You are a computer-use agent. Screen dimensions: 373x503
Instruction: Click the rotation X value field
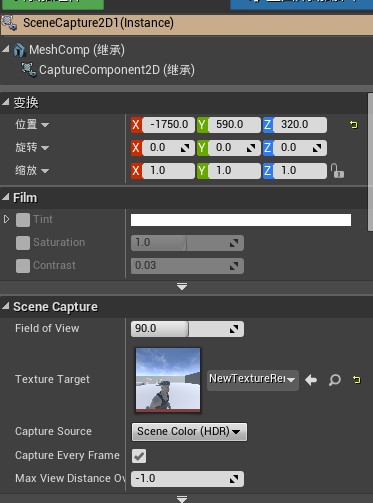[168, 148]
